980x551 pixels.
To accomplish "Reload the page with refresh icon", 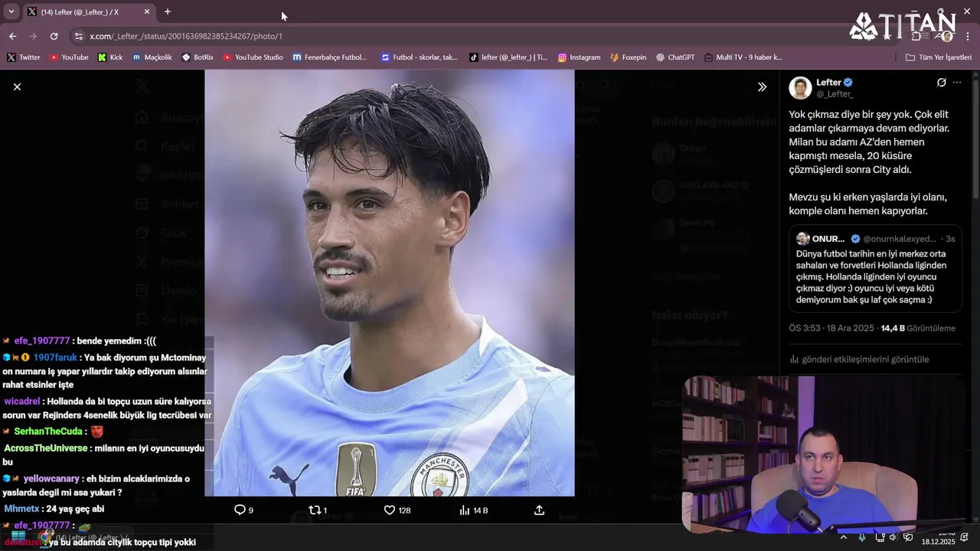I will click(54, 36).
